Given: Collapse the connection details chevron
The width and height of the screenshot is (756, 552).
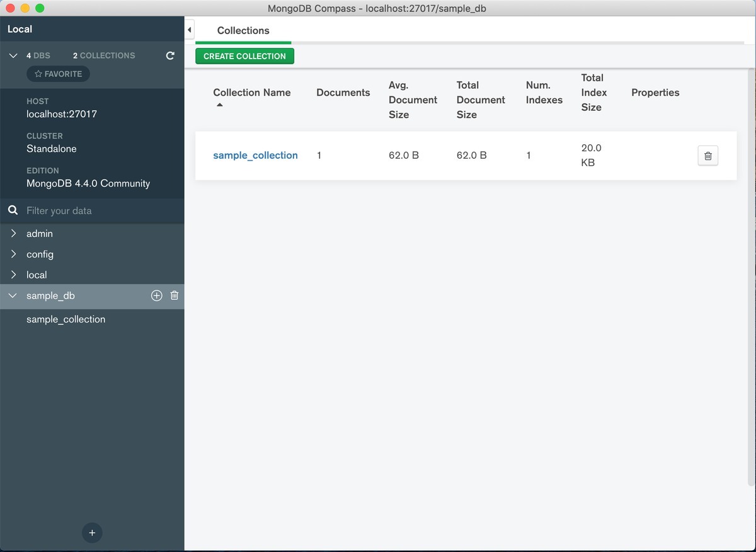Looking at the screenshot, I should point(13,55).
